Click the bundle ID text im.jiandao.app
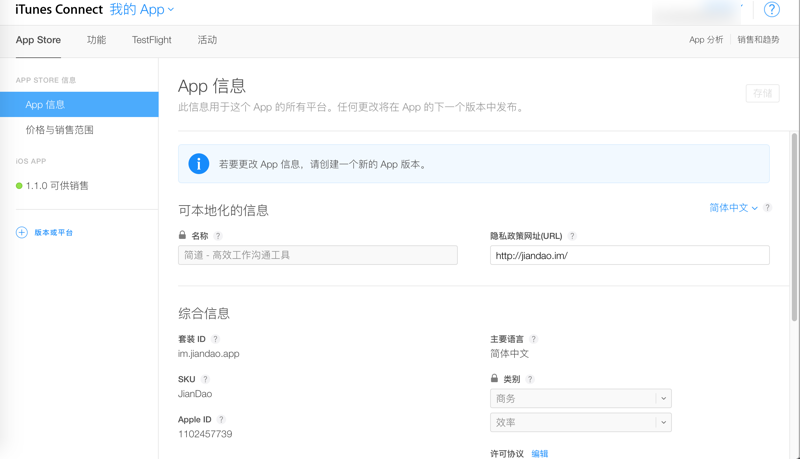Screen dimensions: 800x459 point(208,353)
